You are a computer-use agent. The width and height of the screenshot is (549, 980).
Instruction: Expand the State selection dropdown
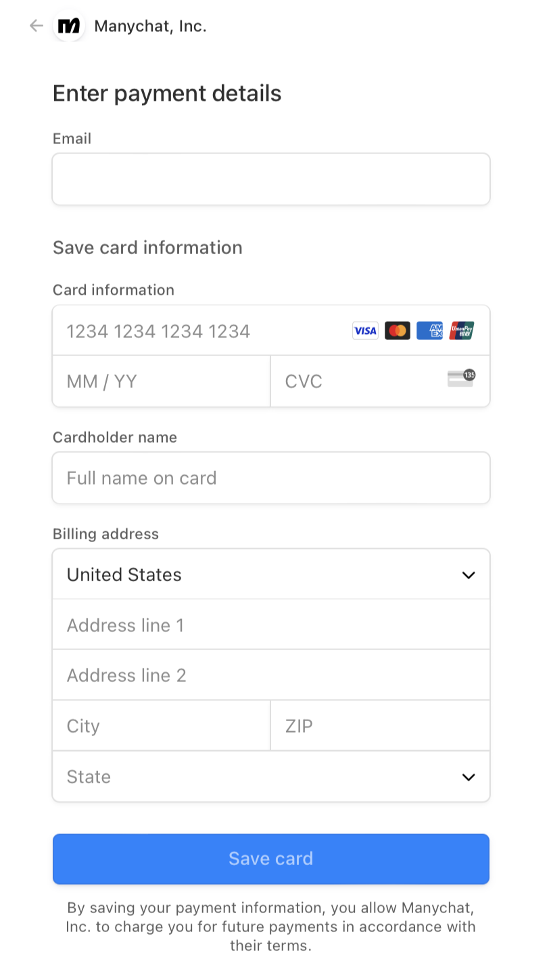click(x=270, y=777)
